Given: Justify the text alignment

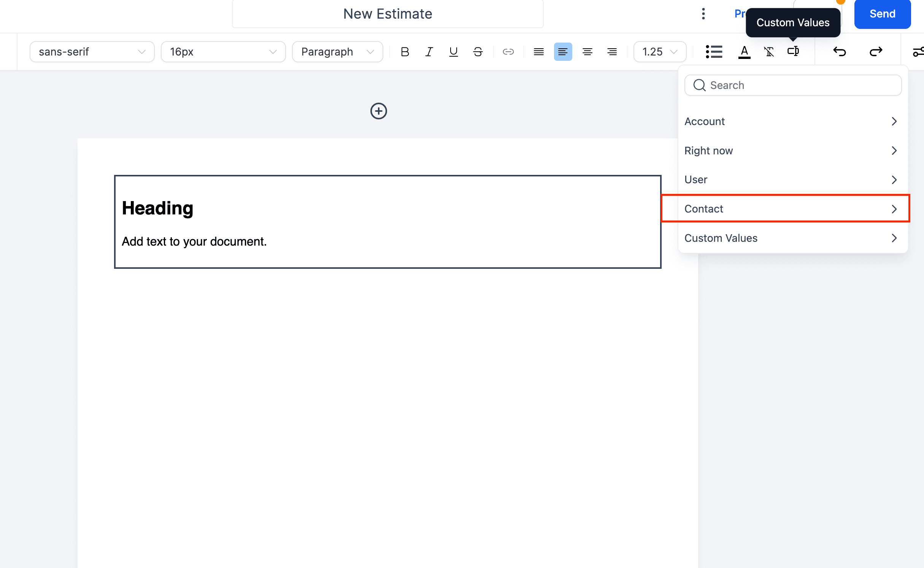Looking at the screenshot, I should tap(539, 52).
